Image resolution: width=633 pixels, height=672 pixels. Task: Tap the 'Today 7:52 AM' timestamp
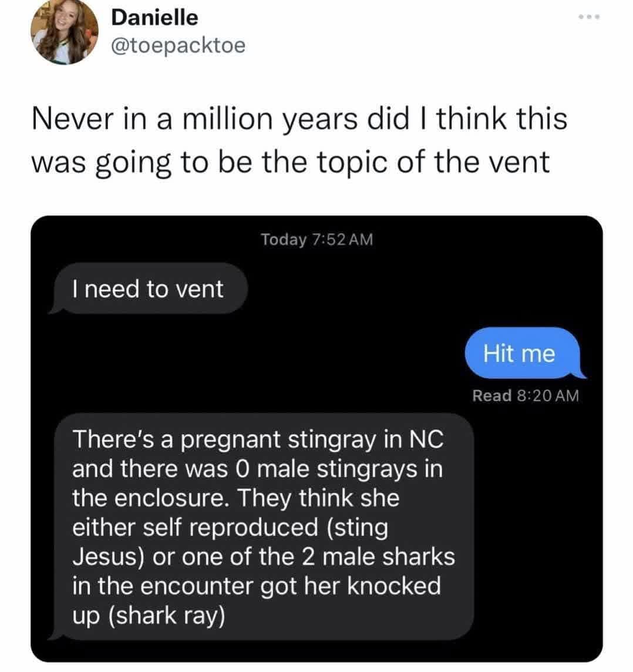tap(318, 238)
